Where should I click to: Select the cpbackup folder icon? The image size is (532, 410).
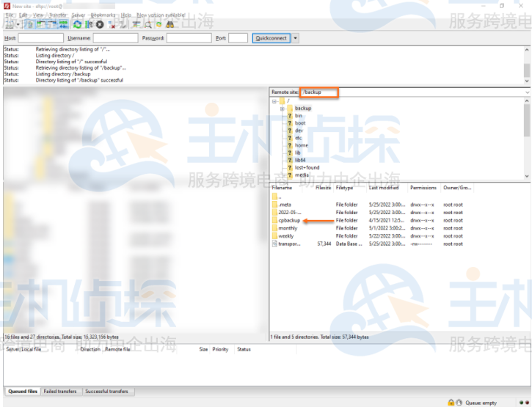[274, 221]
